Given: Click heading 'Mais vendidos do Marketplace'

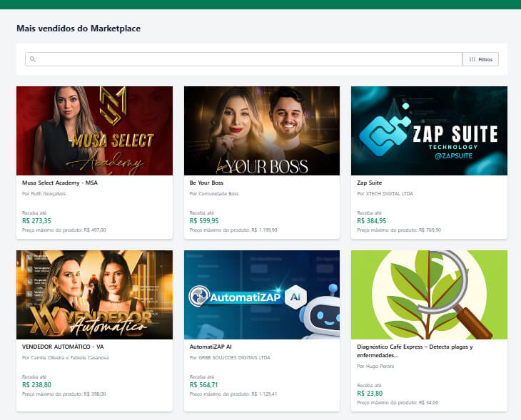Looking at the screenshot, I should [x=79, y=29].
